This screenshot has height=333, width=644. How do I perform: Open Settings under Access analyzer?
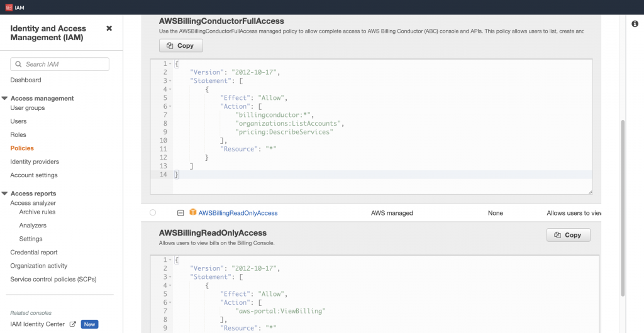pyautogui.click(x=31, y=239)
